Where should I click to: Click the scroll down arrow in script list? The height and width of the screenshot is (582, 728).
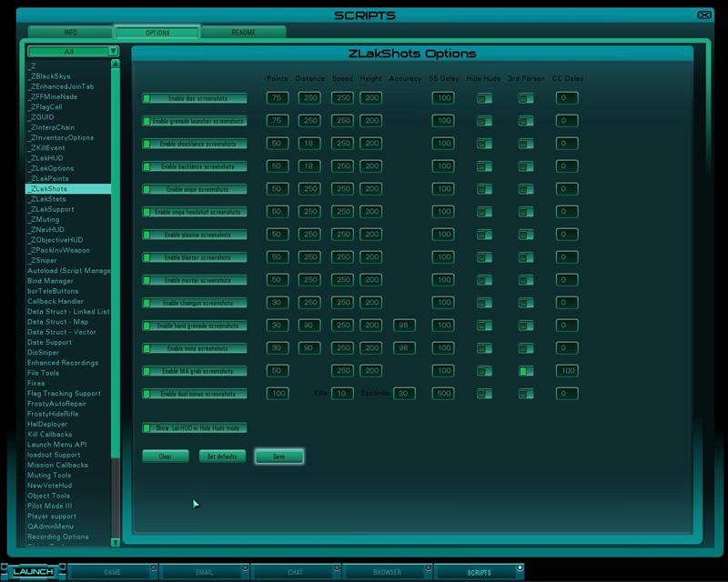(x=116, y=542)
